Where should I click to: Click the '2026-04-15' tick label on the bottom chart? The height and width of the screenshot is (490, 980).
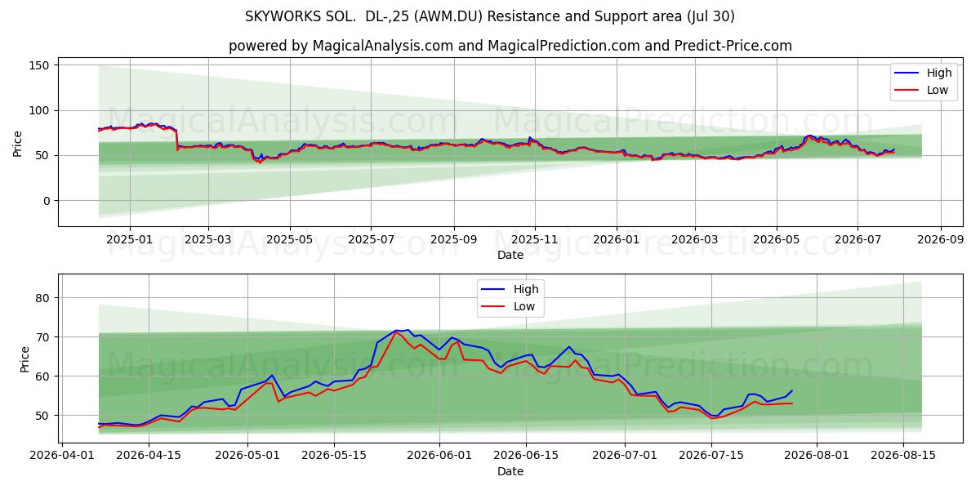149,457
